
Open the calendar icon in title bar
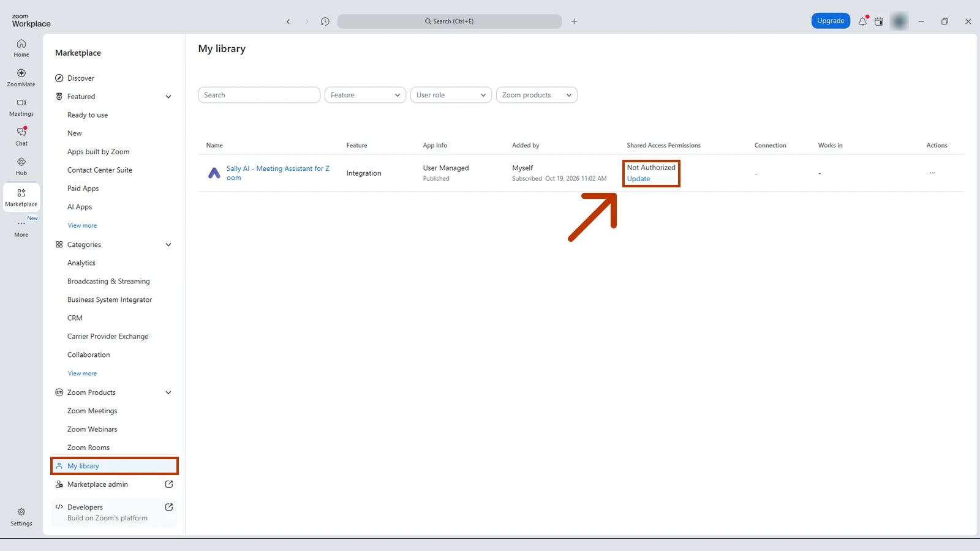879,21
